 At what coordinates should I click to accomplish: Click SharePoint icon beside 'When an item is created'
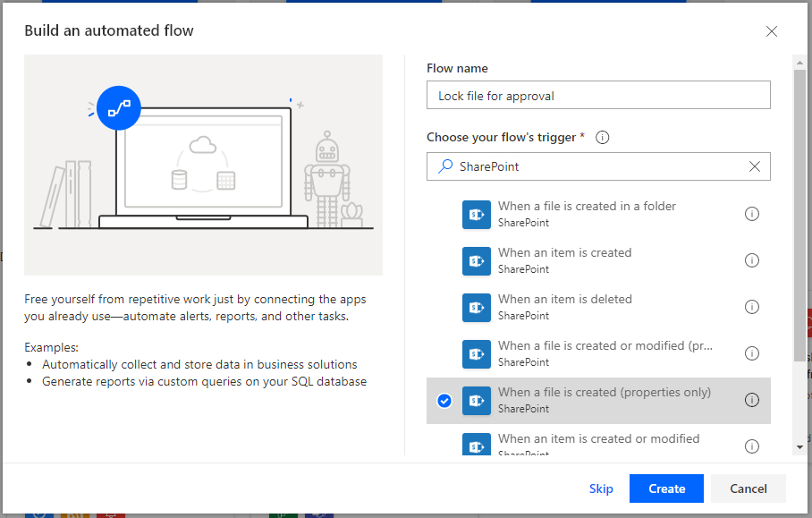click(x=477, y=260)
